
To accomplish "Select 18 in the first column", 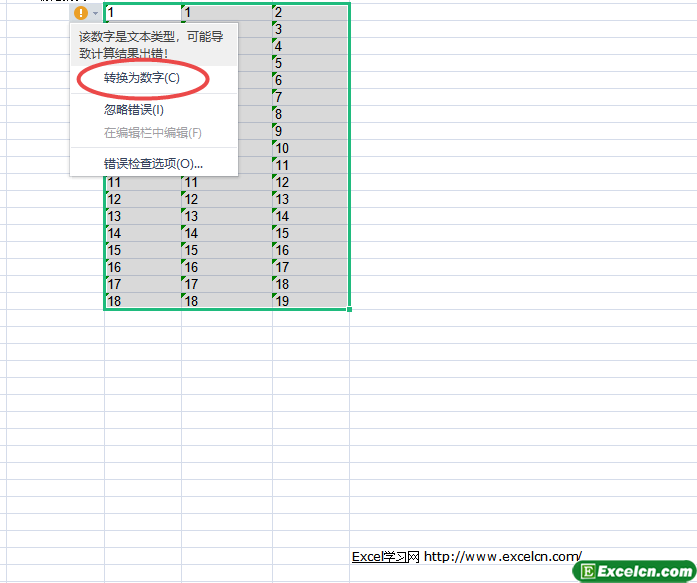I will (143, 301).
